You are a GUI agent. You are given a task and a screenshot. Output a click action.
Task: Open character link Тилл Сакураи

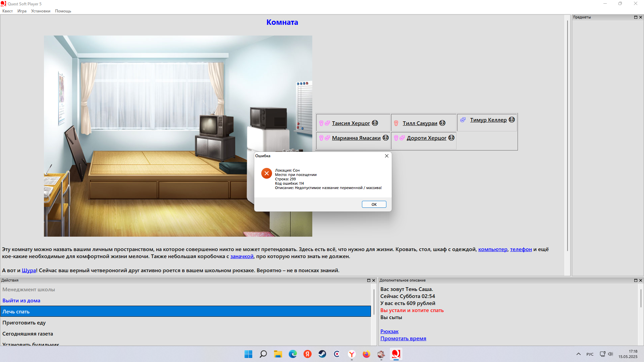click(420, 123)
